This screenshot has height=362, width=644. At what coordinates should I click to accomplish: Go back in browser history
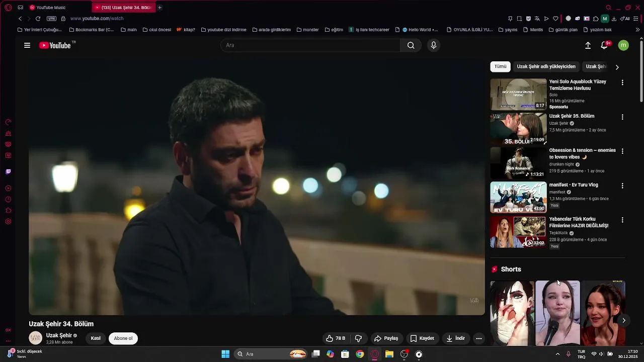(20, 19)
